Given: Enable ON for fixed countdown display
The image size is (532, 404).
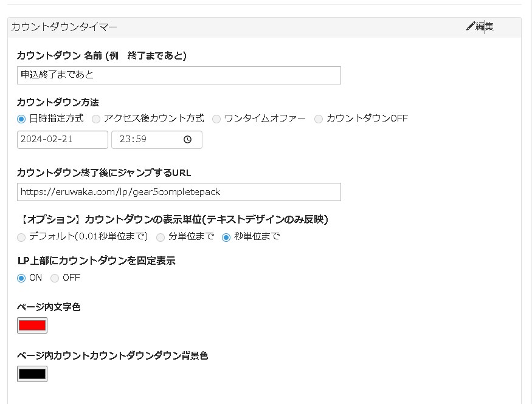Looking at the screenshot, I should tap(21, 278).
